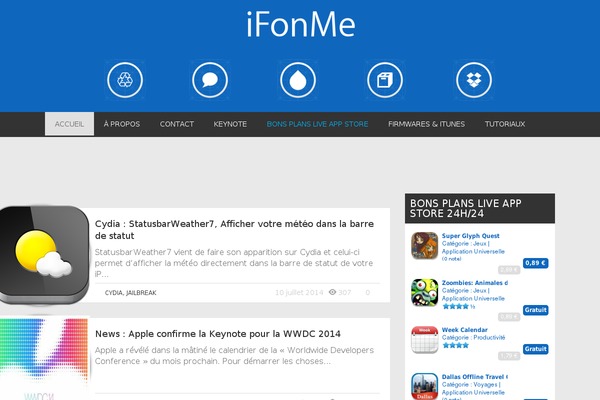Click the iFonMe site logo
600x400 pixels.
[x=301, y=24]
